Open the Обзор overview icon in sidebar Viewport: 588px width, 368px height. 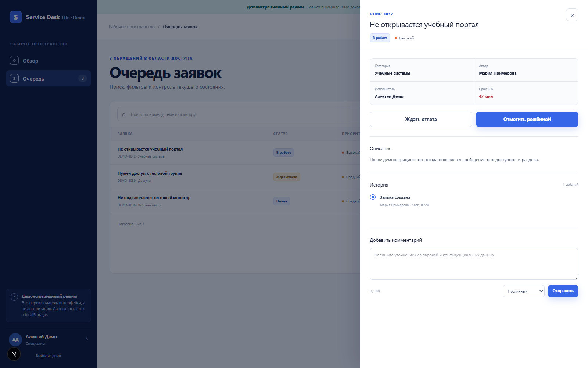point(14,60)
